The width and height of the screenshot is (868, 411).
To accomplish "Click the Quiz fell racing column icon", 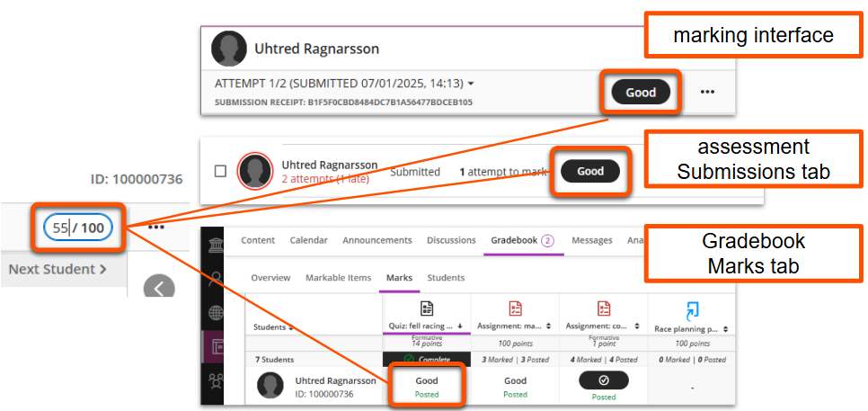I will 427,308.
